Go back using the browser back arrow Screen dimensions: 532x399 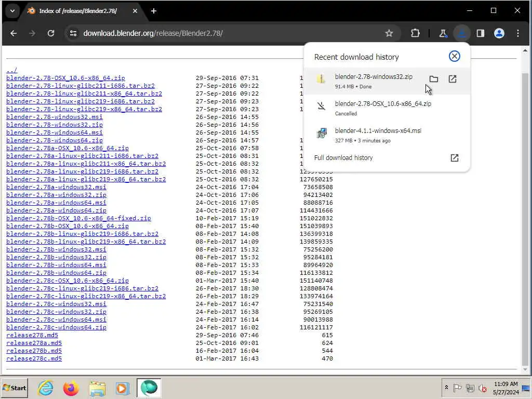[x=14, y=33]
